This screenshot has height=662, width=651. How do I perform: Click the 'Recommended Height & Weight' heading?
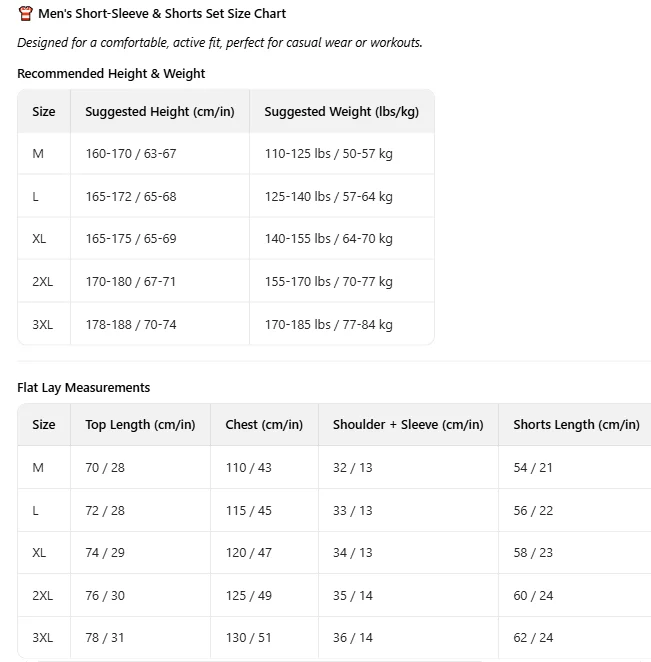pyautogui.click(x=111, y=73)
